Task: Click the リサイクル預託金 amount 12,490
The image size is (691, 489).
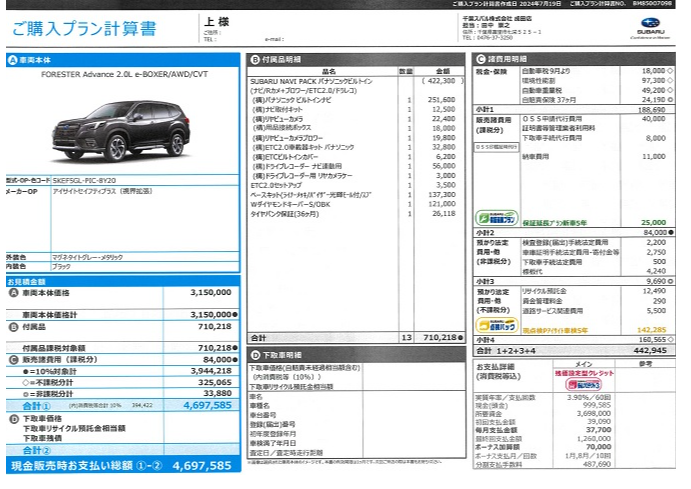Action: [x=654, y=291]
